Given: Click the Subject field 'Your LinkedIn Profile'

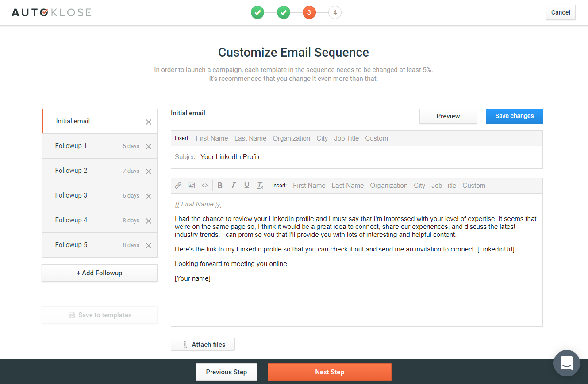Looking at the screenshot, I should (357, 157).
